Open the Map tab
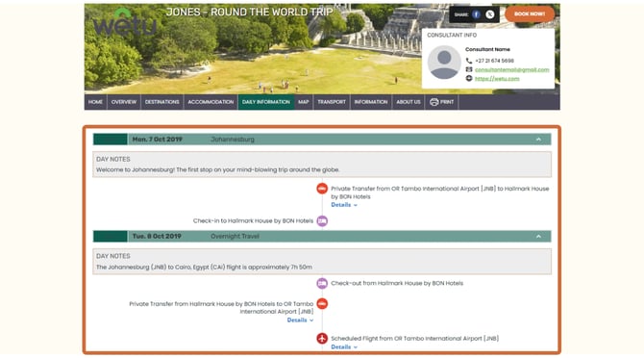 click(x=304, y=102)
